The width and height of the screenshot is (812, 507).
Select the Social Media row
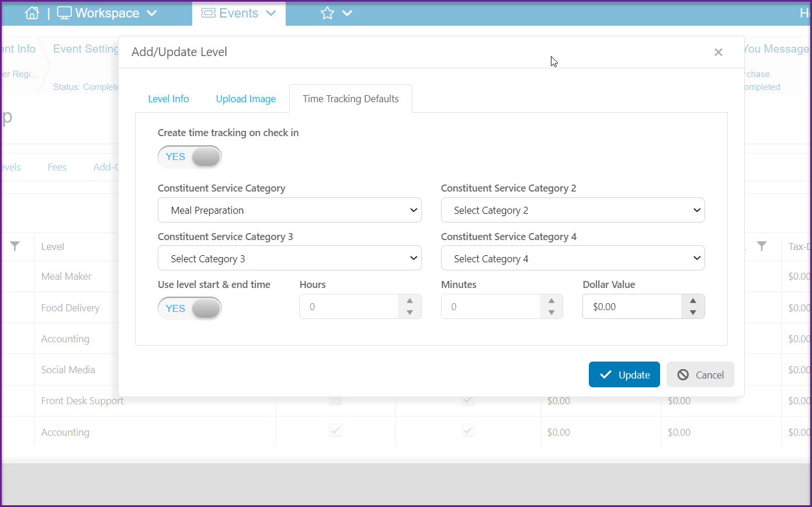coord(68,370)
